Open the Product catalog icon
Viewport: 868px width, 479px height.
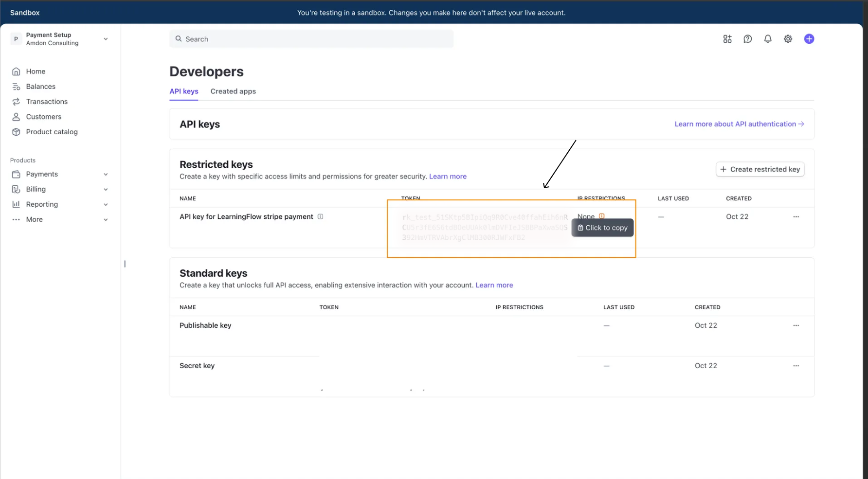17,131
